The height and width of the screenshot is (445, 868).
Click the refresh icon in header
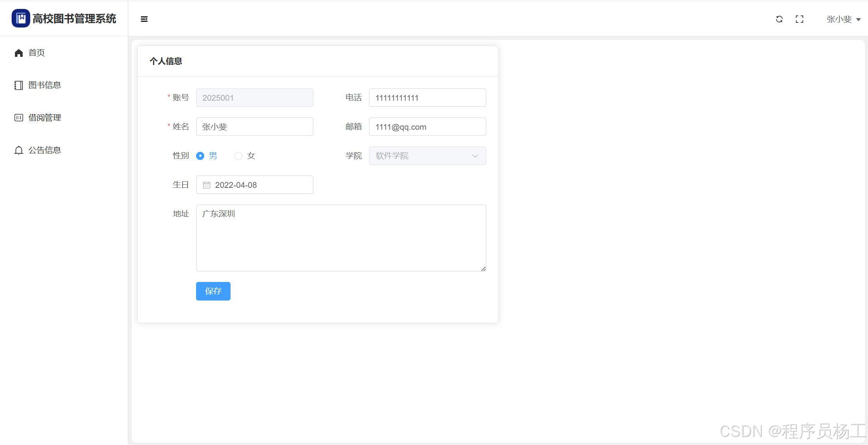779,19
